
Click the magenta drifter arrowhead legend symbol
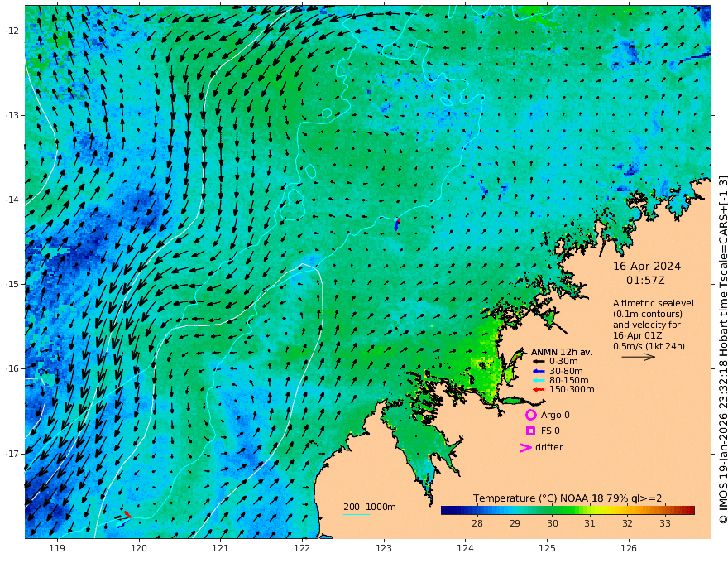point(525,447)
